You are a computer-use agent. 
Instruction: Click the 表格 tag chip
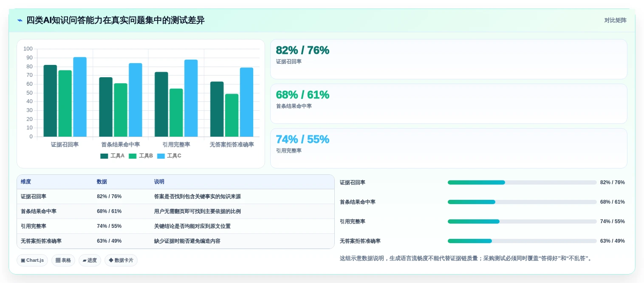pyautogui.click(x=63, y=260)
